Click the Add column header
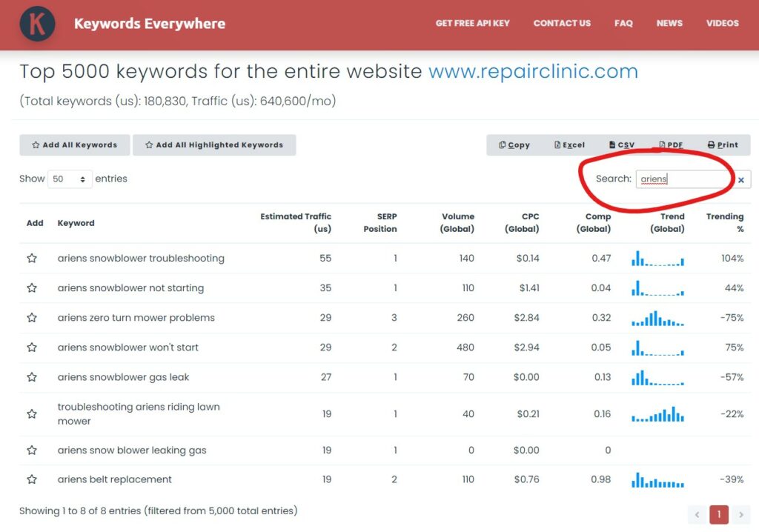The height and width of the screenshot is (532, 759). [35, 223]
